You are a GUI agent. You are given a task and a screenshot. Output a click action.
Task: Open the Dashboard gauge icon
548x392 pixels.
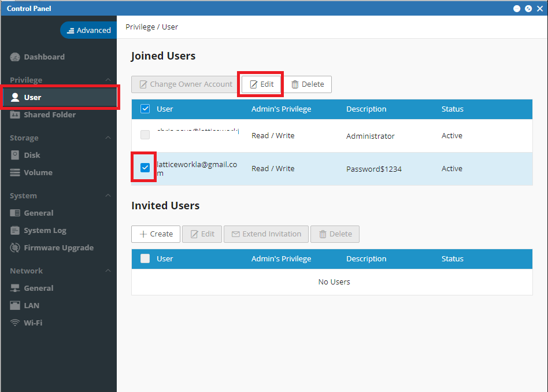pyautogui.click(x=15, y=57)
